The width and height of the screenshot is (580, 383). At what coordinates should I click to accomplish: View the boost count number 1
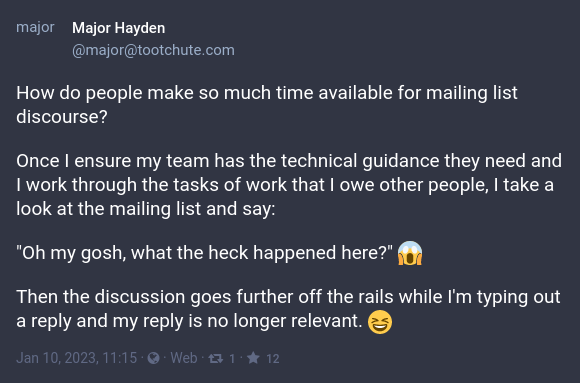click(232, 359)
